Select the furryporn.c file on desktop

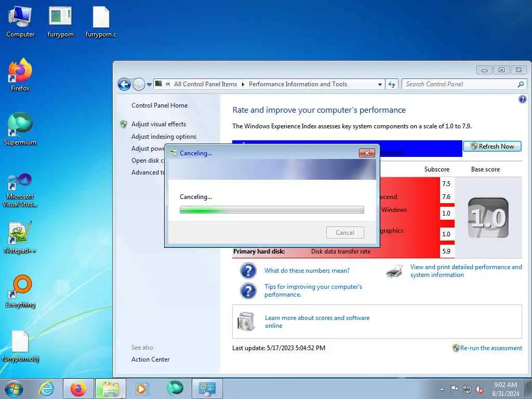coord(101,22)
